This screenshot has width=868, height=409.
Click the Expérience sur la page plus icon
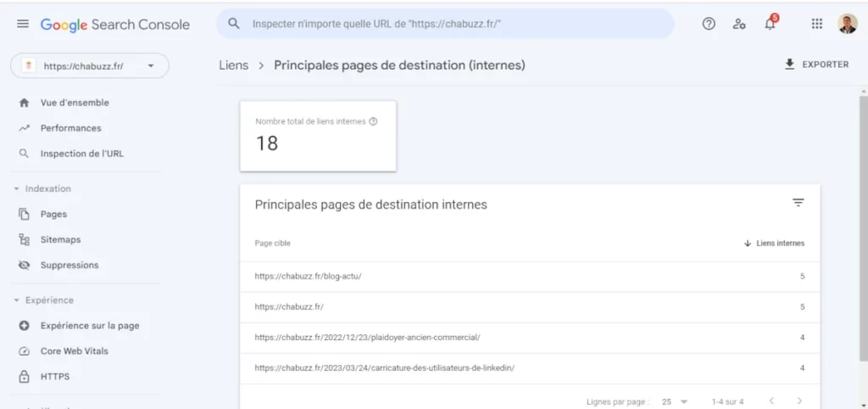(23, 325)
